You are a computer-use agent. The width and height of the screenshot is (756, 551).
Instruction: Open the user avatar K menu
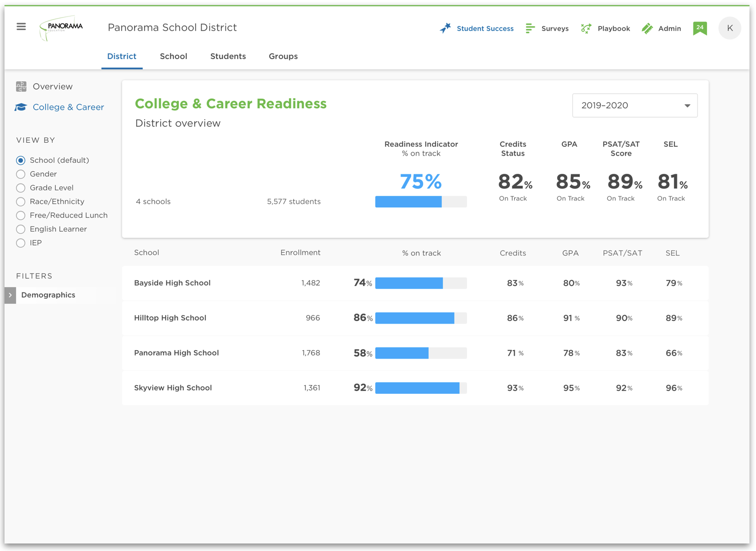729,28
